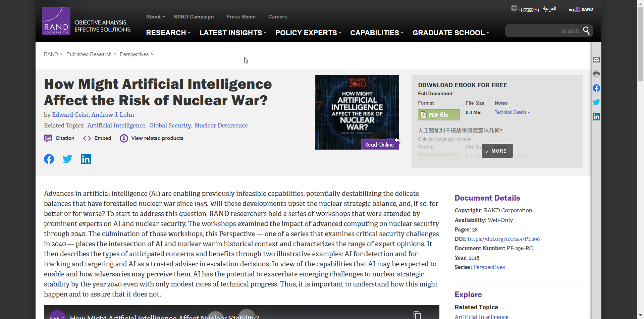Viewport: 644px width, 319px height.
Task: Click the email envelope icon in sidebar
Action: coord(596,60)
